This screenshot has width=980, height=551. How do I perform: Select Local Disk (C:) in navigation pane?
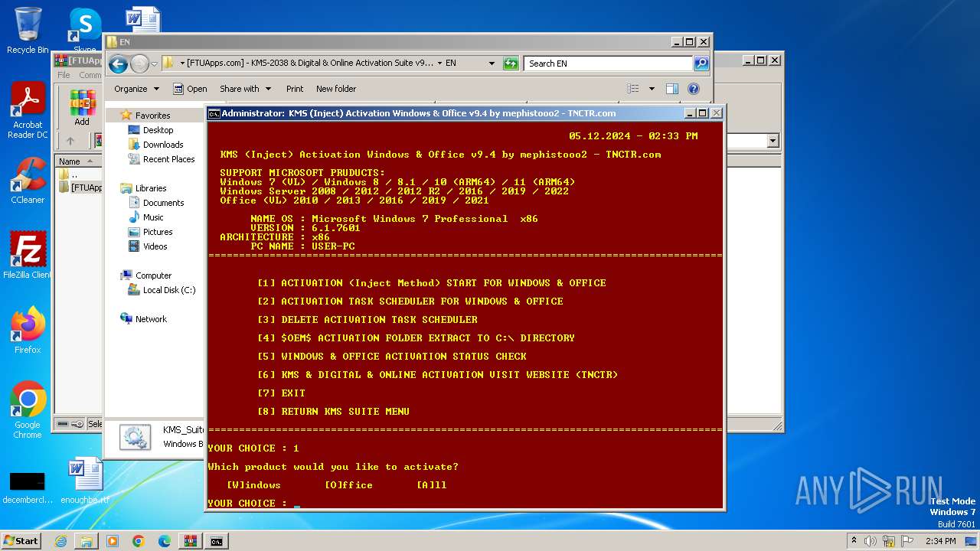pos(168,290)
